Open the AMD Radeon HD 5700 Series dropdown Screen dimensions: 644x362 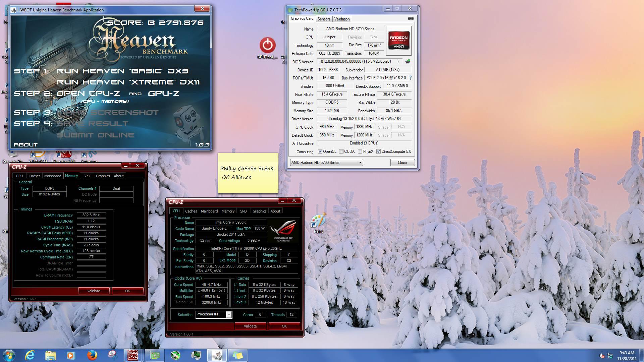[326, 163]
